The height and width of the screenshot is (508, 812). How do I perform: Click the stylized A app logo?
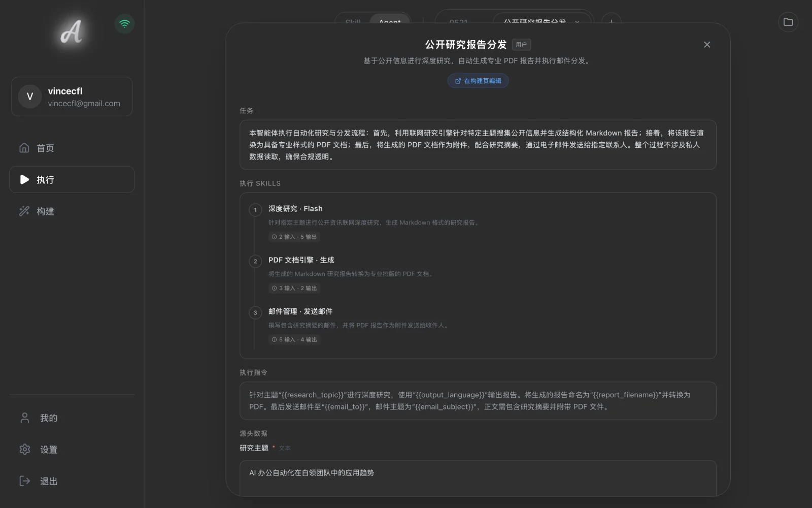click(72, 32)
